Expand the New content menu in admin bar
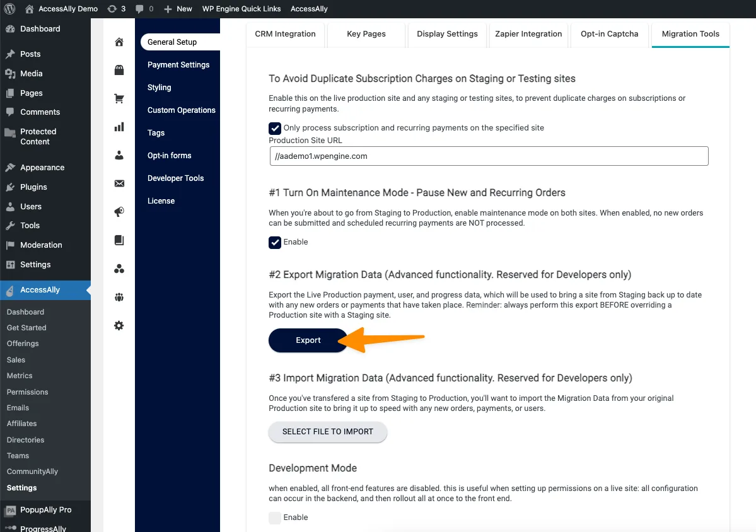This screenshot has width=756, height=532. pos(178,9)
